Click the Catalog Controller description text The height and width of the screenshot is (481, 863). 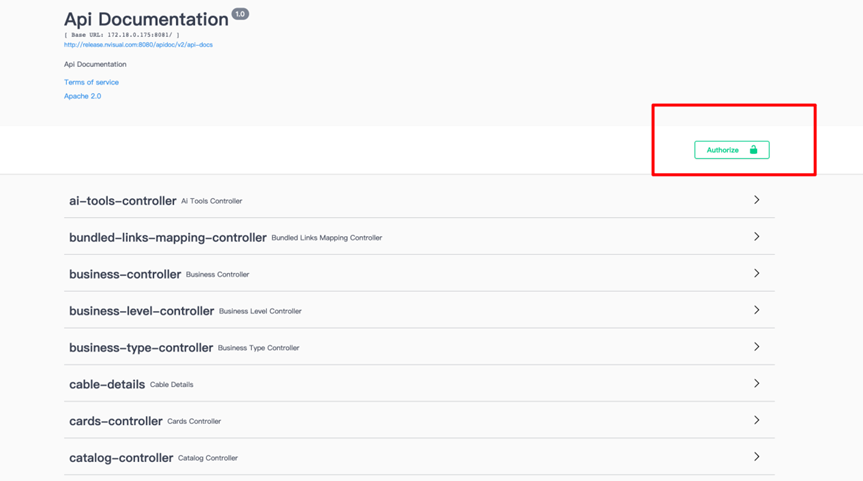(x=208, y=458)
